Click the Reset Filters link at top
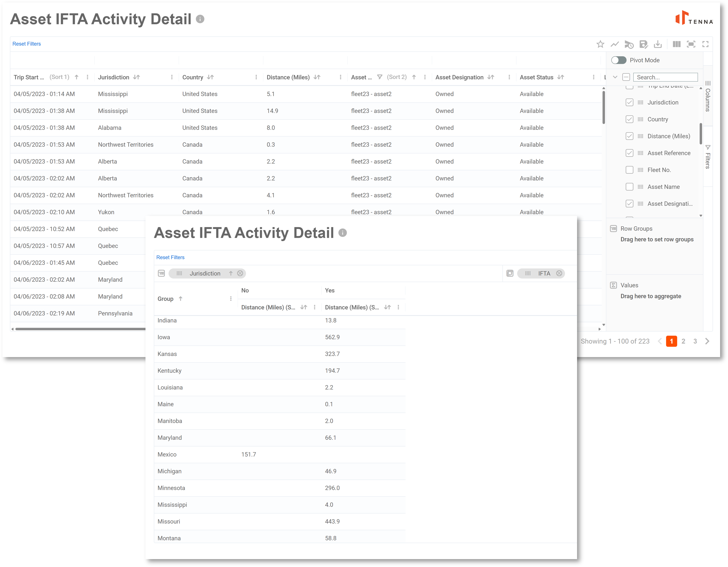 point(27,44)
